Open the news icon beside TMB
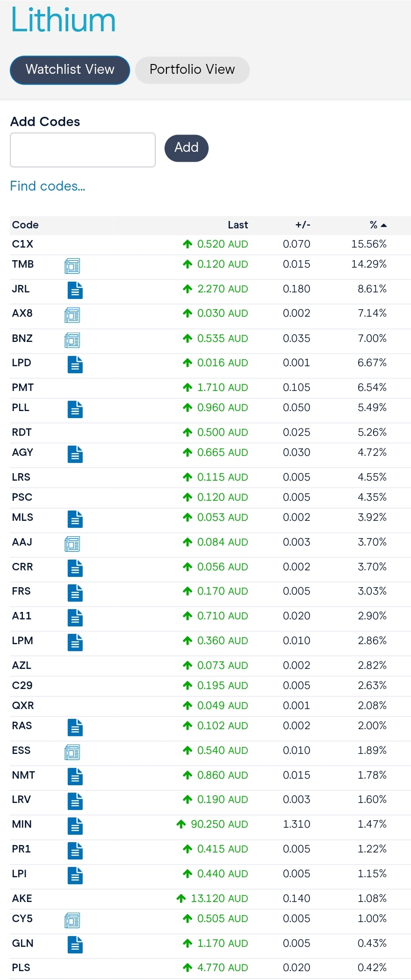 click(72, 266)
